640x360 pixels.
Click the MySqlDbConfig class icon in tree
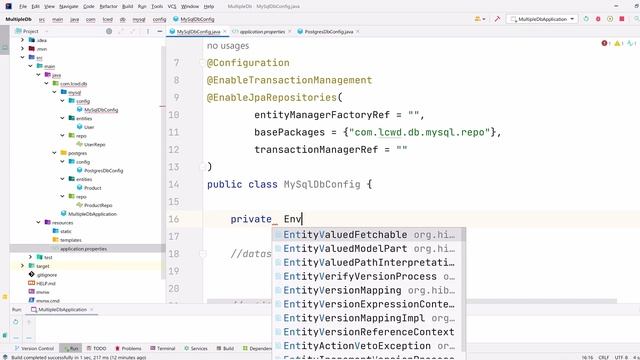pyautogui.click(x=80, y=109)
